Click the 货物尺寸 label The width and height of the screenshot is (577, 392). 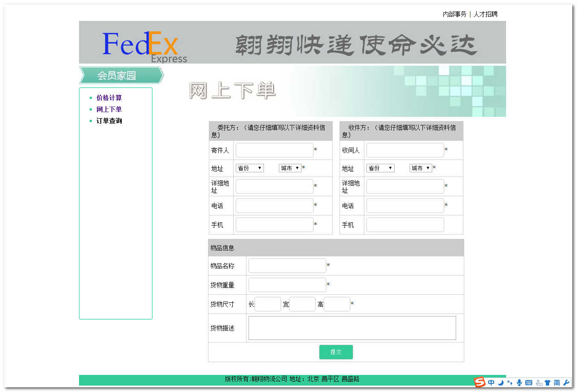[x=222, y=304]
